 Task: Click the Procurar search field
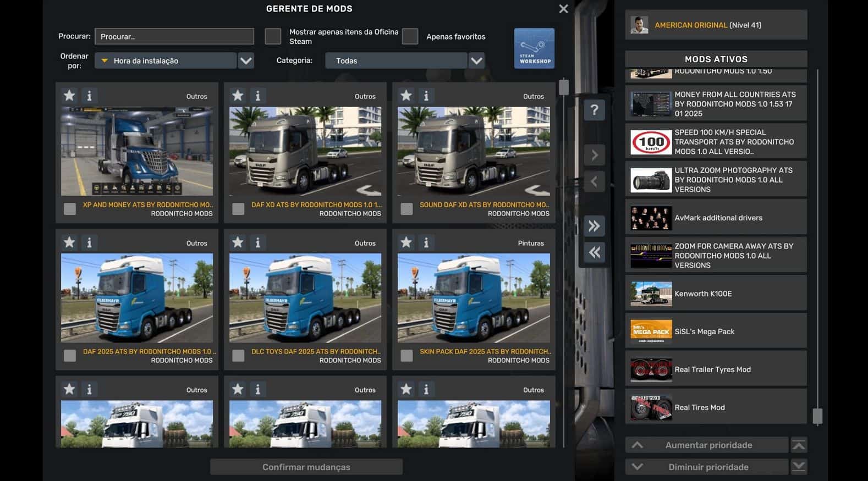[174, 36]
